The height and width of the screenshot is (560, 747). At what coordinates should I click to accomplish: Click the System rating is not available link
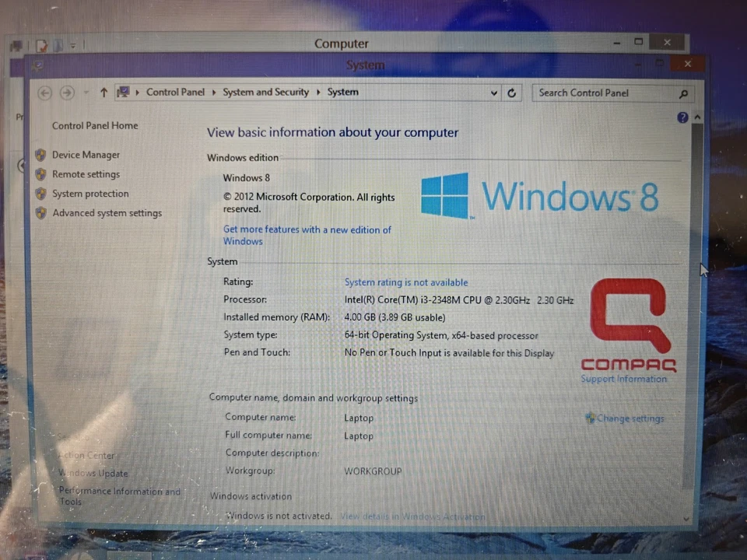[405, 282]
